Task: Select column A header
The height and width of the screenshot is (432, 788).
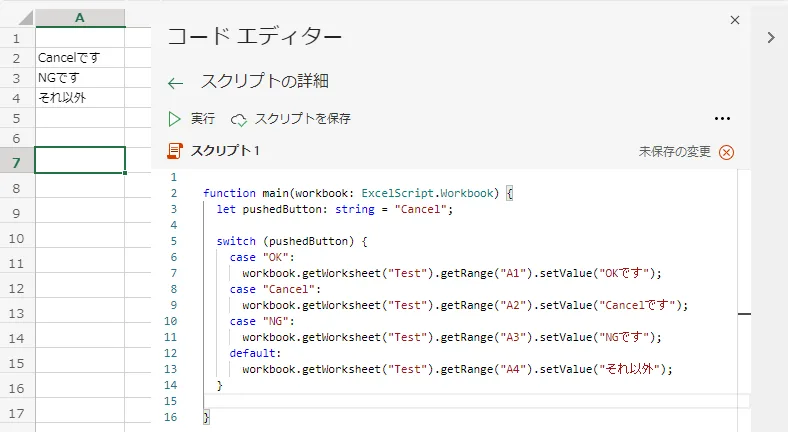Action: (x=80, y=18)
